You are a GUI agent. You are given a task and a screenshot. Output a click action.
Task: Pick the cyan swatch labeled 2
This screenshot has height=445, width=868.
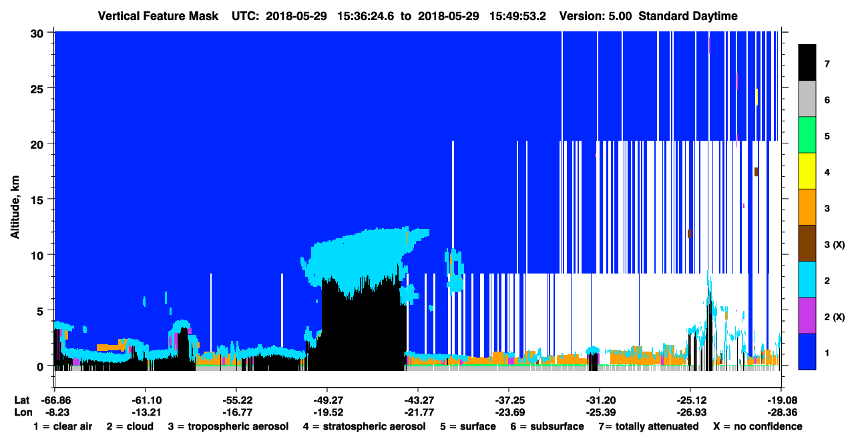coord(807,280)
